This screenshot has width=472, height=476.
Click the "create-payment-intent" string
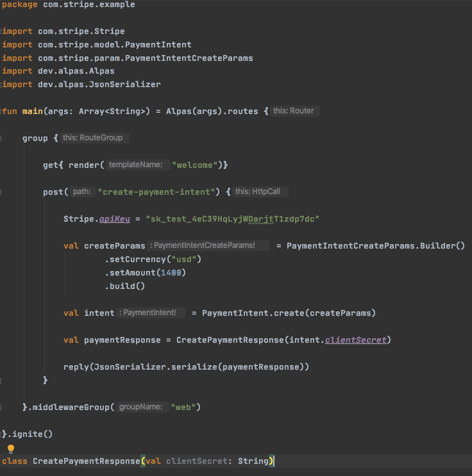(x=156, y=192)
